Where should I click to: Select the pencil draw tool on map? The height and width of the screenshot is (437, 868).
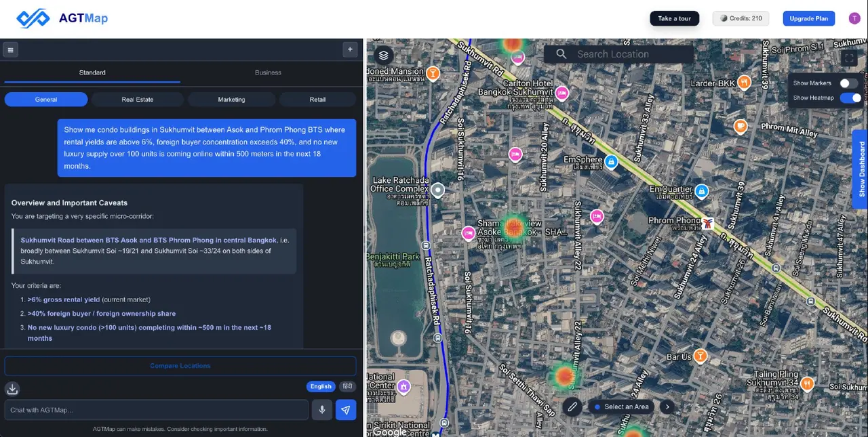572,407
